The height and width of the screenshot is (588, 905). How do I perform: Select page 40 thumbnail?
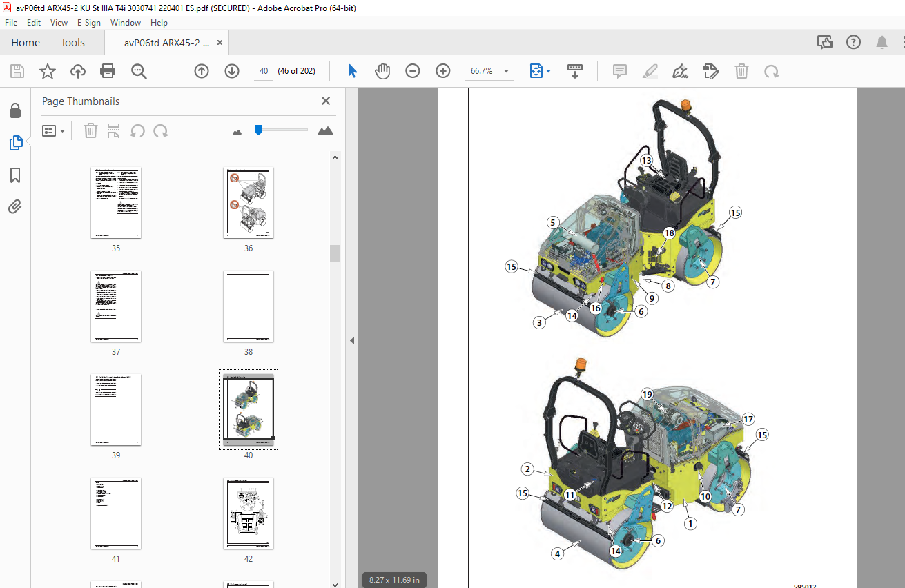pos(249,410)
